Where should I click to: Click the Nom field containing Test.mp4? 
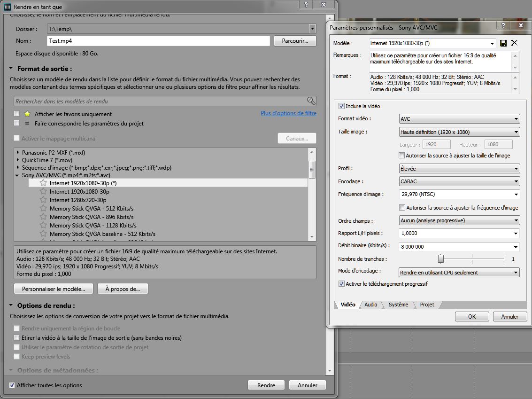pyautogui.click(x=158, y=41)
